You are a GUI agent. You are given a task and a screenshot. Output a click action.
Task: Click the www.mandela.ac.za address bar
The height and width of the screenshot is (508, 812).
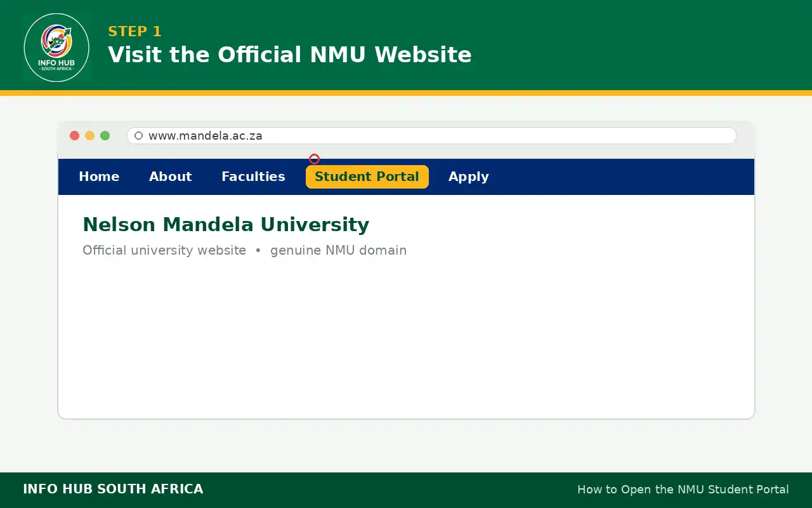click(431, 136)
